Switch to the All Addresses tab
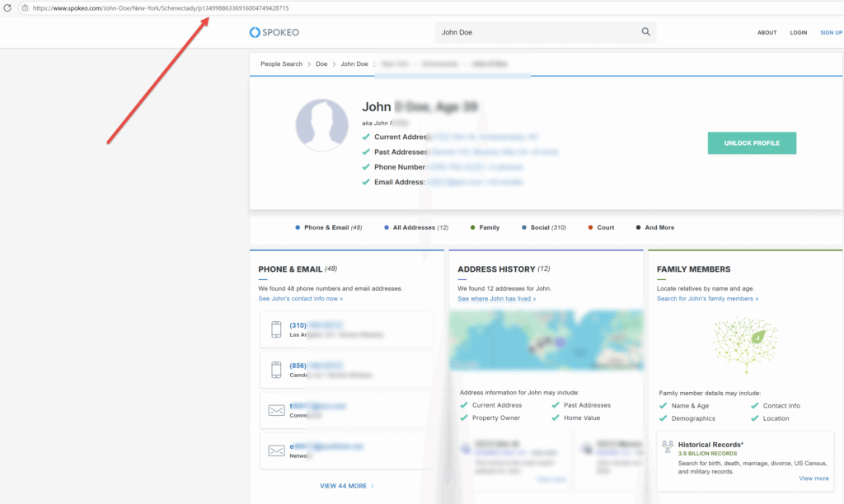 pos(416,227)
